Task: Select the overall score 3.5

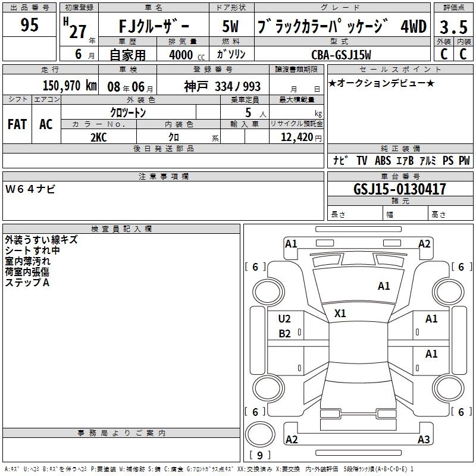Action: (453, 27)
